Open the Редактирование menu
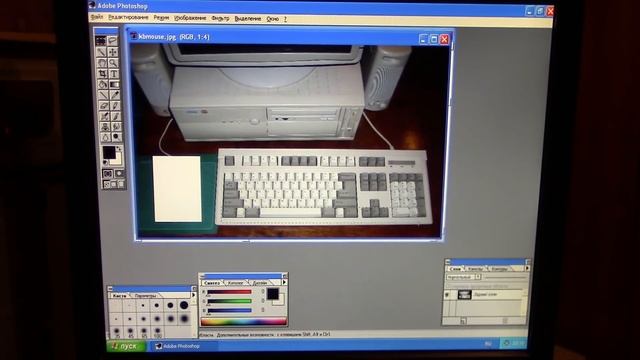The width and height of the screenshot is (640, 360). (128, 18)
